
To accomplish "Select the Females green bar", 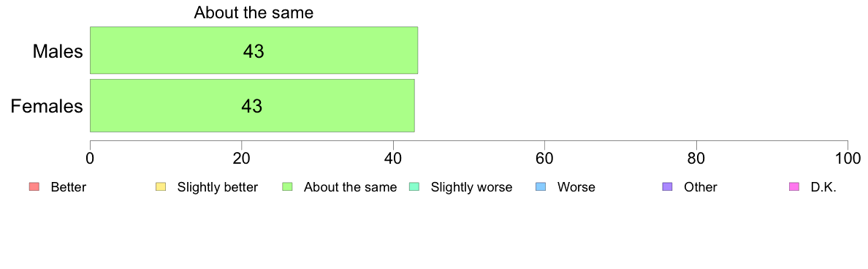I will pyautogui.click(x=252, y=106).
